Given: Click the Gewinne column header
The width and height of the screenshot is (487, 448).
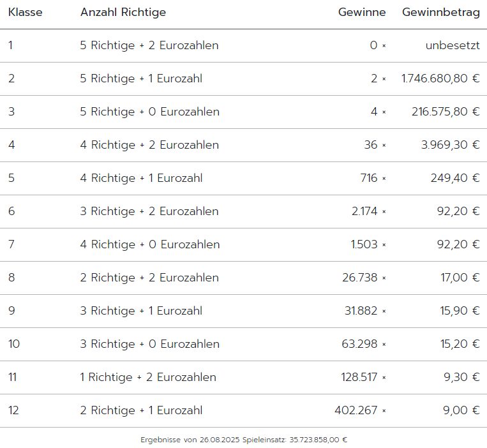Looking at the screenshot, I should point(362,12).
